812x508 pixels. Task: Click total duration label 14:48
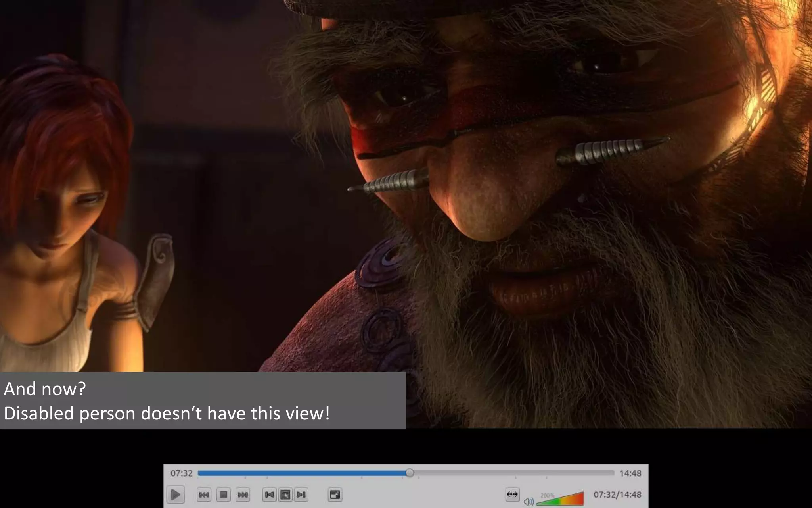pyautogui.click(x=630, y=473)
